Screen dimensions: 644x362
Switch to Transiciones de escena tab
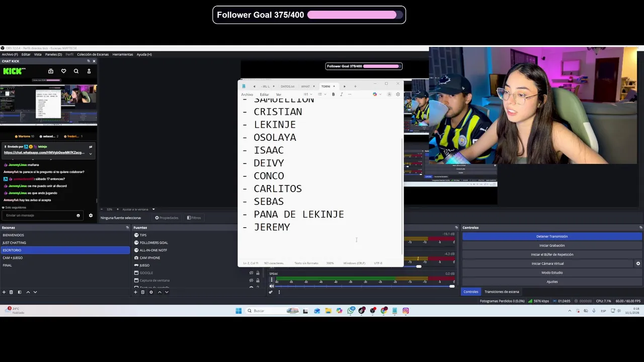pos(502,292)
